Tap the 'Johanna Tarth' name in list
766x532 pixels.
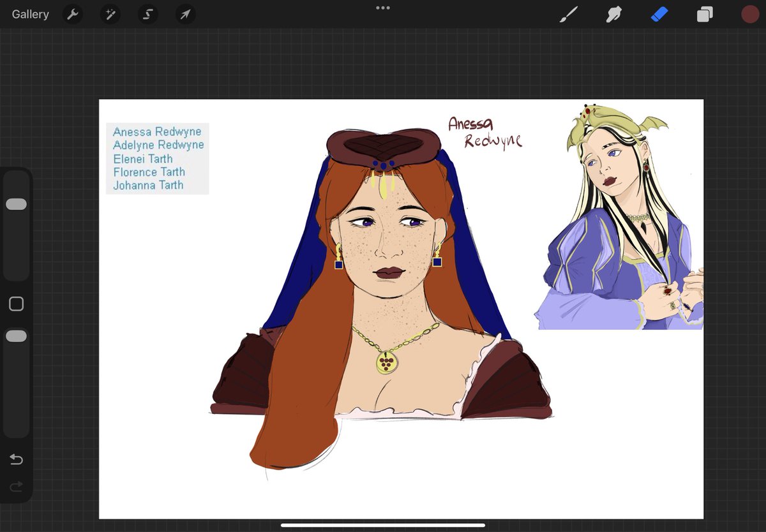148,186
